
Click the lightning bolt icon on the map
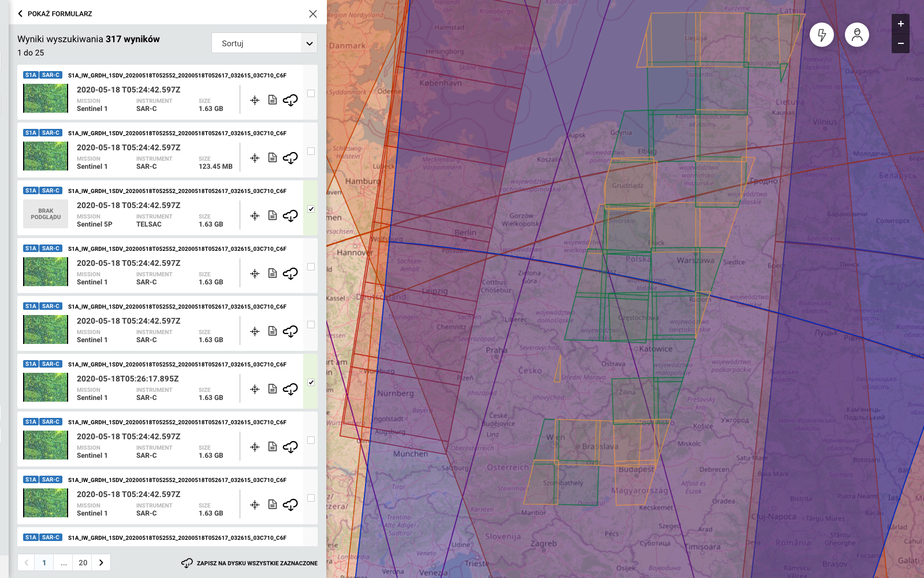[821, 35]
